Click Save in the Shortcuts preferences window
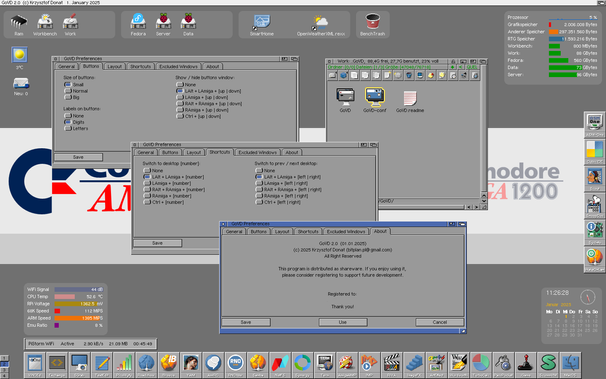Screen dimensions: 606x379 (x=157, y=243)
